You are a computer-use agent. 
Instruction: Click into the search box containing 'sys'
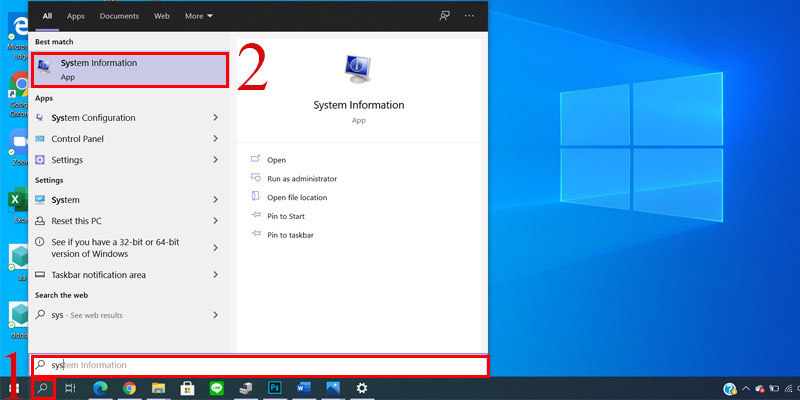click(259, 366)
